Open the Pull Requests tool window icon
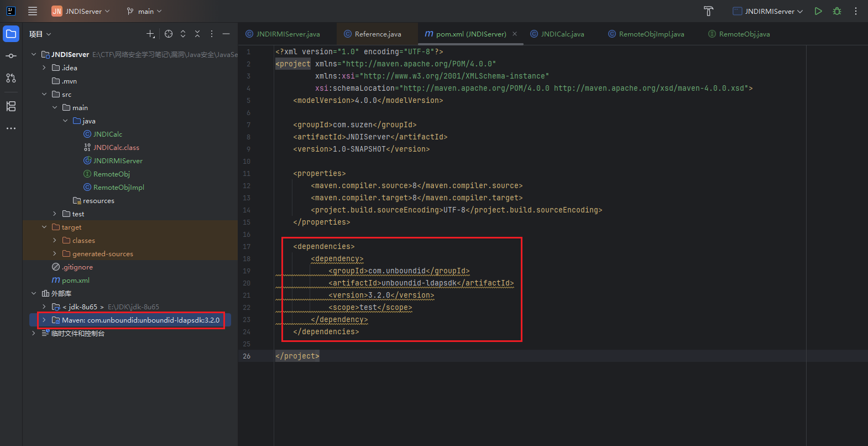Viewport: 868px width, 446px height. click(11, 78)
